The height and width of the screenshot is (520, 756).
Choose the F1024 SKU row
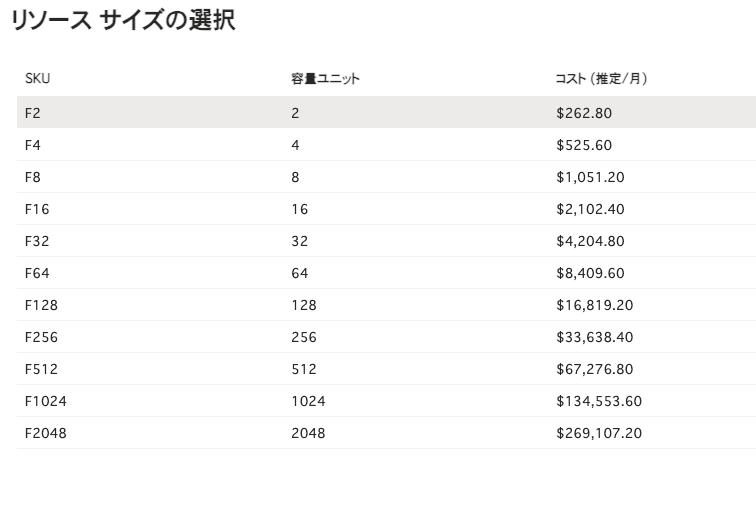point(45,401)
